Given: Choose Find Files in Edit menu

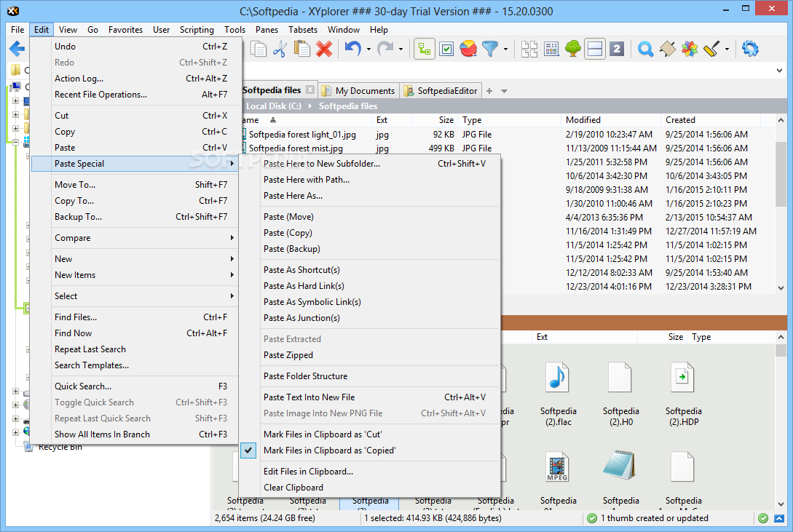Looking at the screenshot, I should click(135, 317).
